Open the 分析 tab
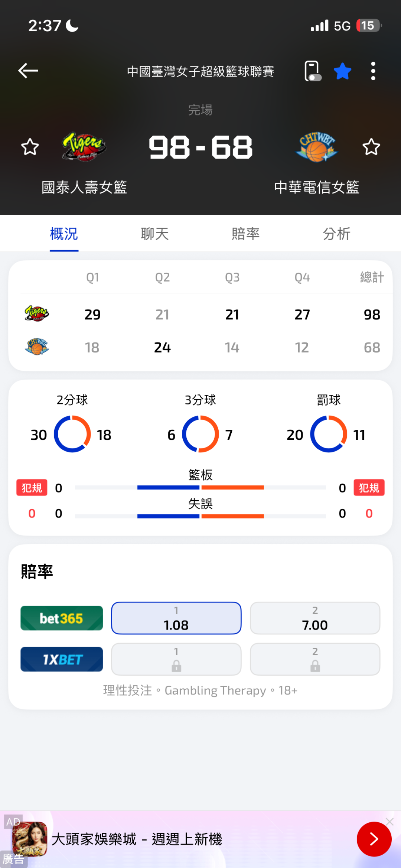401x868 pixels. click(336, 234)
